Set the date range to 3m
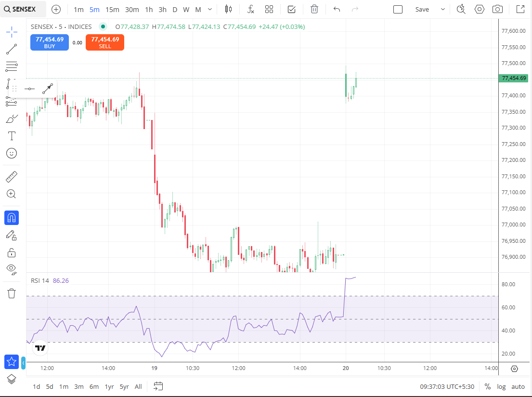532x397 pixels. tap(78, 386)
